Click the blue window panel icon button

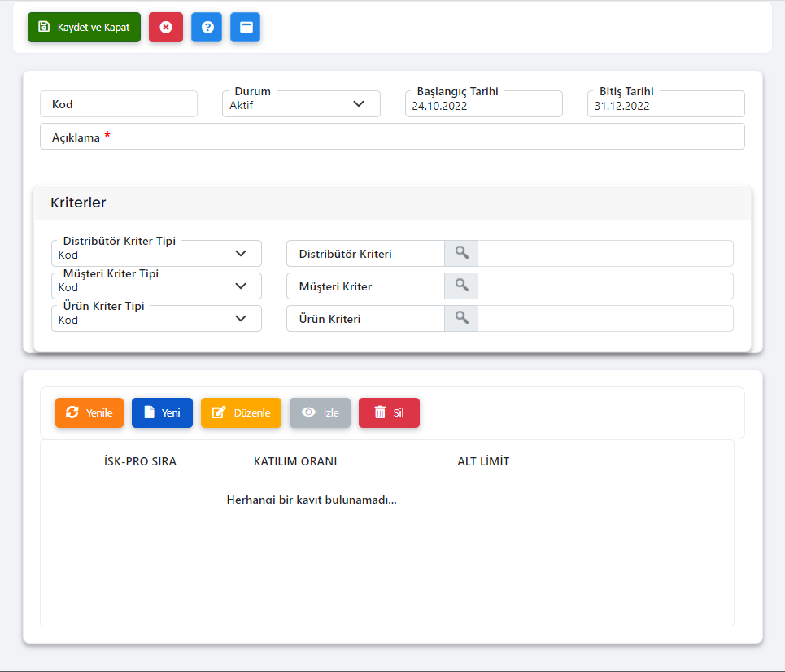pyautogui.click(x=245, y=27)
